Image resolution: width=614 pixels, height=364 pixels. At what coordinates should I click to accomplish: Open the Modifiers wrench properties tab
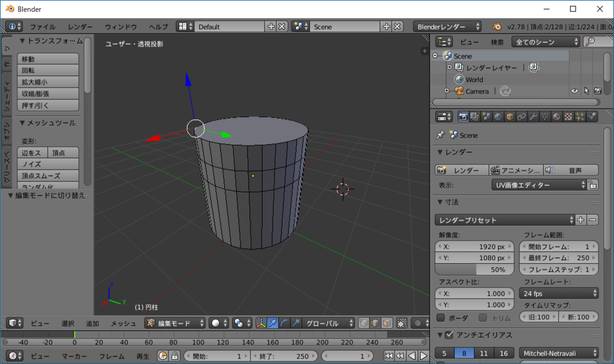click(x=533, y=116)
